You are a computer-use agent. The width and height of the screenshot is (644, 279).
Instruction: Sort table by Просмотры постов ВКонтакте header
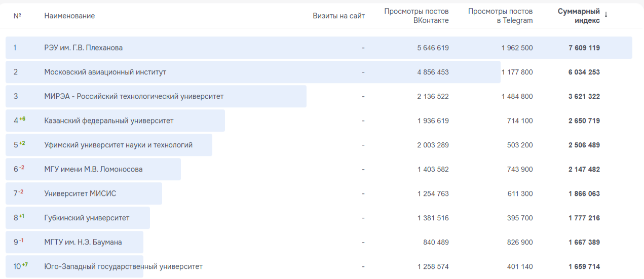coord(416,16)
